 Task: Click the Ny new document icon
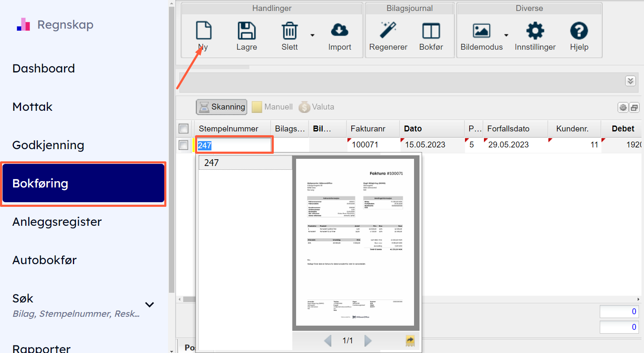(x=203, y=31)
